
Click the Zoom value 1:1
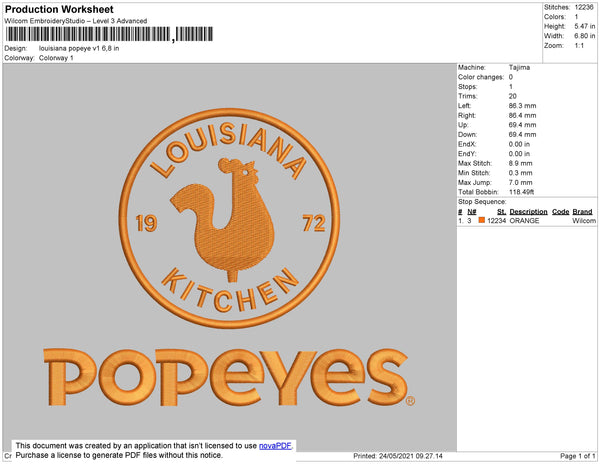pyautogui.click(x=579, y=46)
